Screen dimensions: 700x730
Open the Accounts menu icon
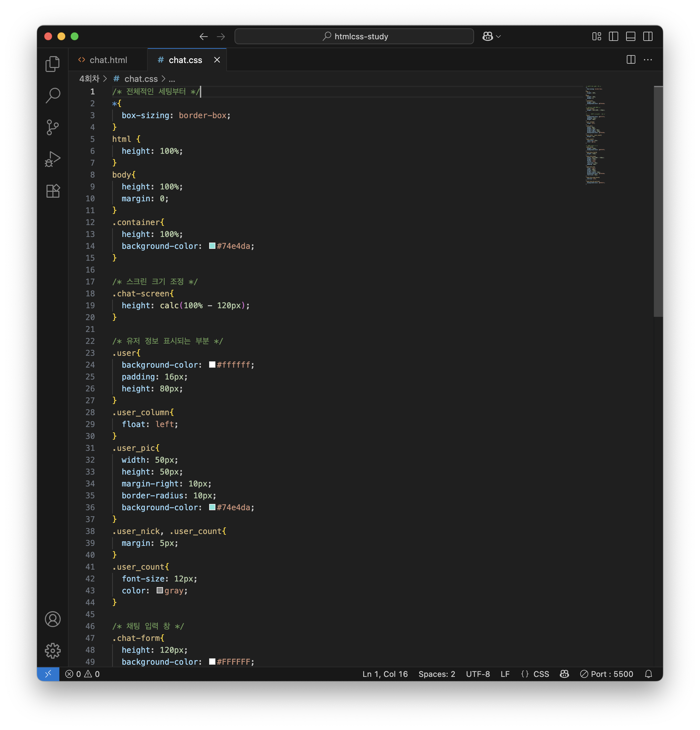[52, 619]
